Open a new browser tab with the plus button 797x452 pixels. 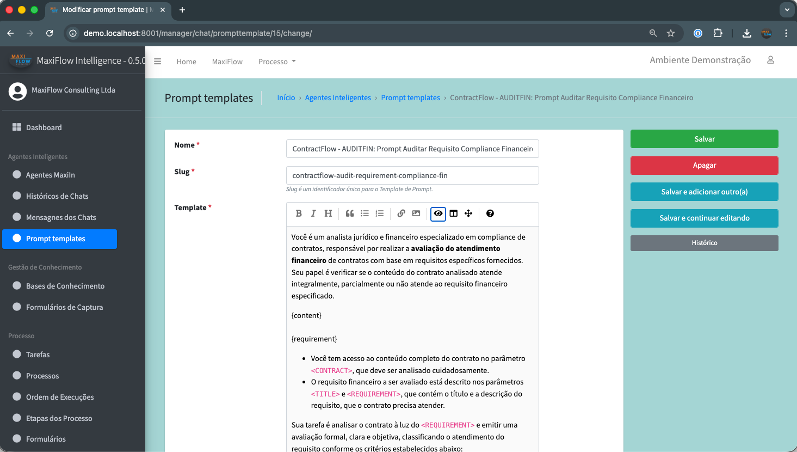tap(182, 9)
